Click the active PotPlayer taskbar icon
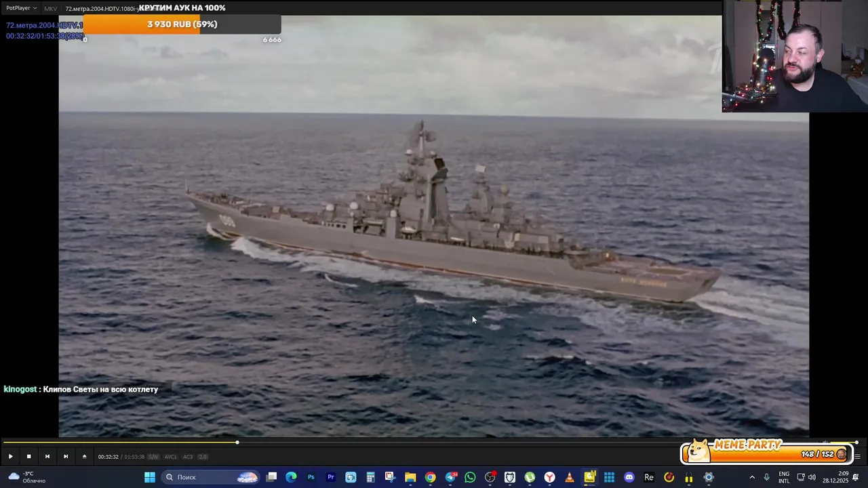This screenshot has width=868, height=488. (x=589, y=477)
